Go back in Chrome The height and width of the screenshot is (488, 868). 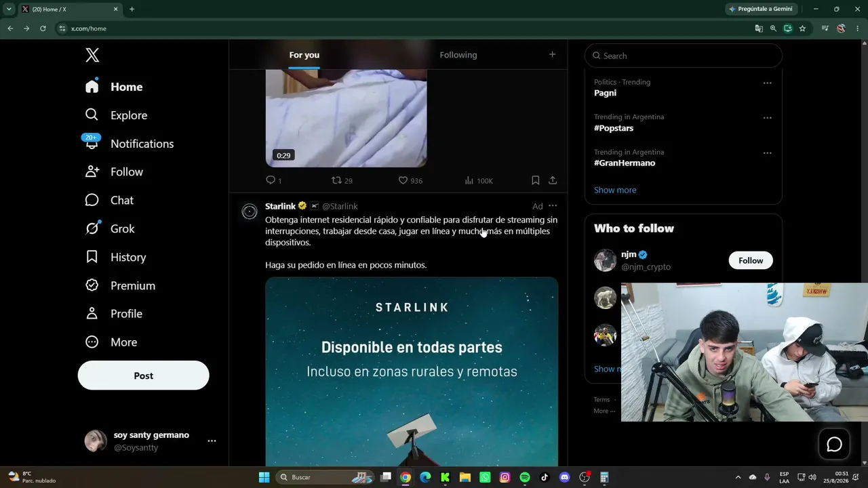(x=10, y=28)
